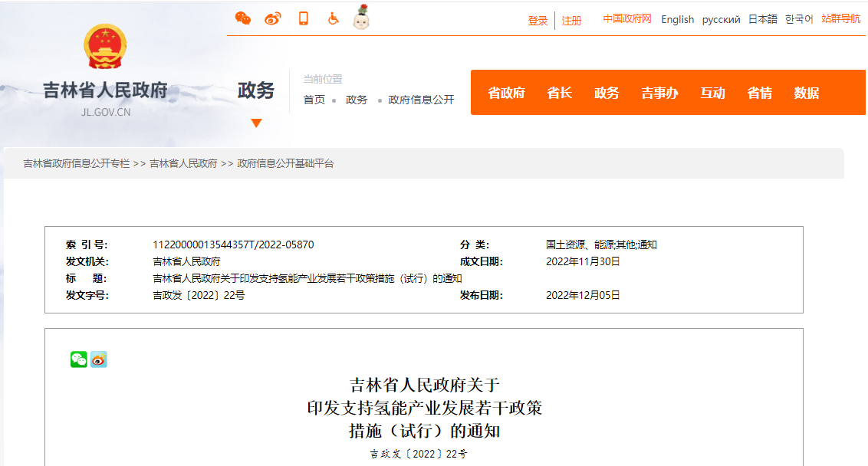Image resolution: width=868 pixels, height=466 pixels.
Task: Share article via green WeChat icon
Action: 79,359
